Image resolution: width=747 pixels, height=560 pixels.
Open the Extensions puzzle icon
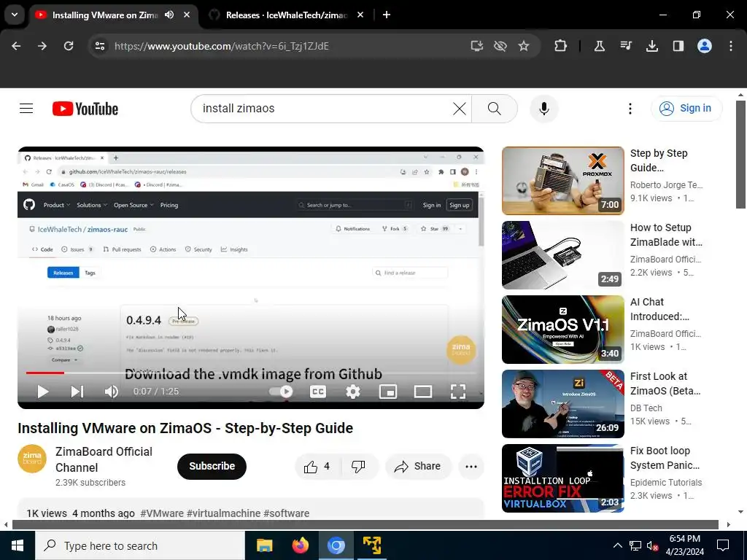pos(561,46)
